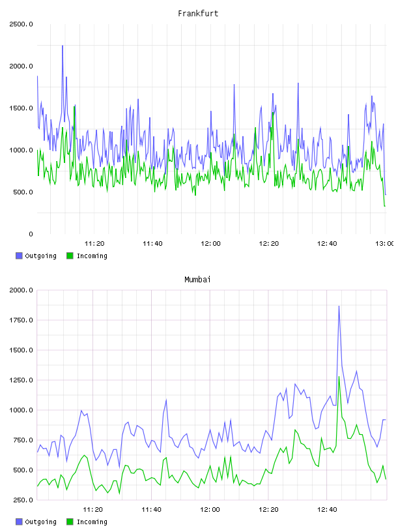Click the 11:40 time label in Frankfurt chart
Viewport: 396px width, 532px height.
pos(152,244)
